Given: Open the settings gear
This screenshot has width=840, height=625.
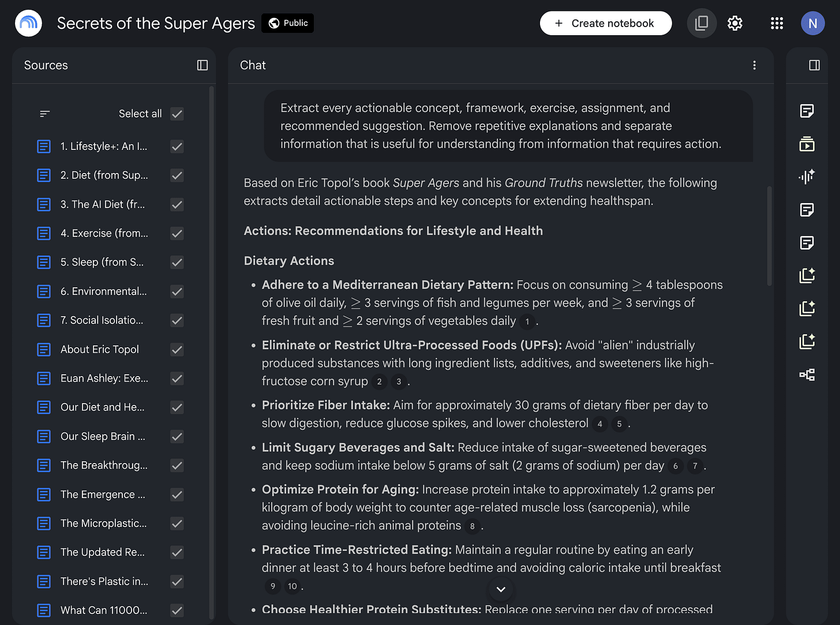Looking at the screenshot, I should pos(734,23).
